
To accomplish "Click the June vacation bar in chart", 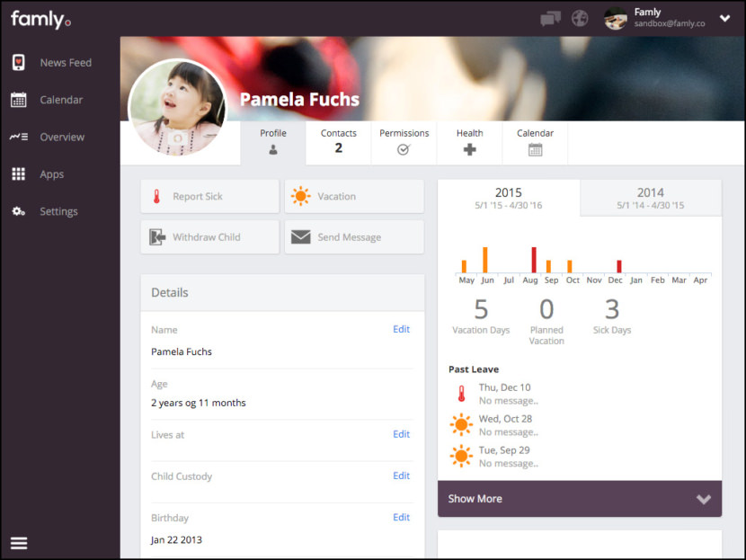I will pyautogui.click(x=484, y=260).
